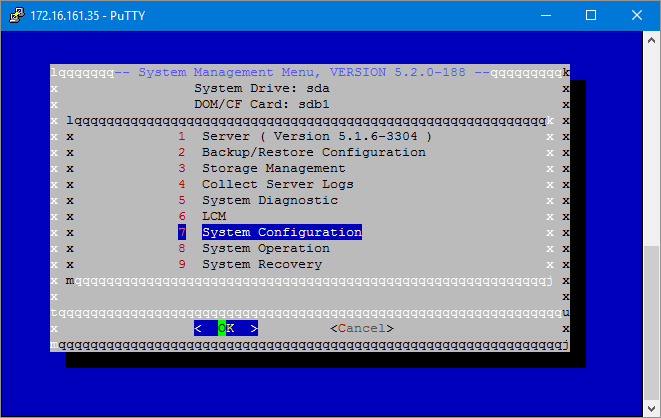Click the PuTTY icon in title bar
Screen dimensions: 661x418
pos(16,16)
